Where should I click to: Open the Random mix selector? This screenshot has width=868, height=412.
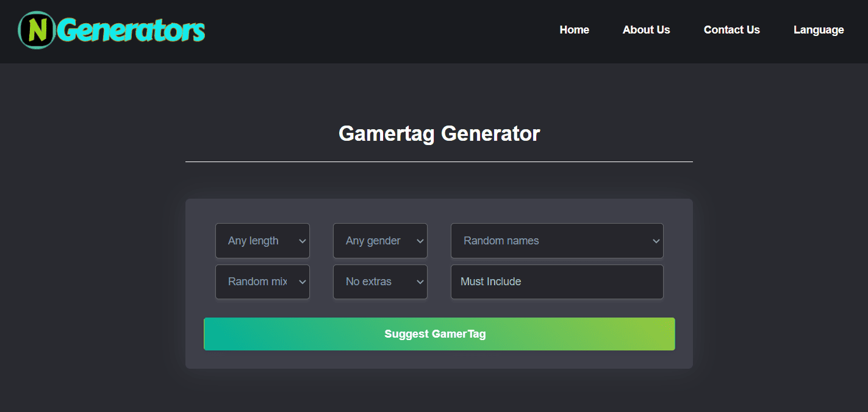coord(262,282)
